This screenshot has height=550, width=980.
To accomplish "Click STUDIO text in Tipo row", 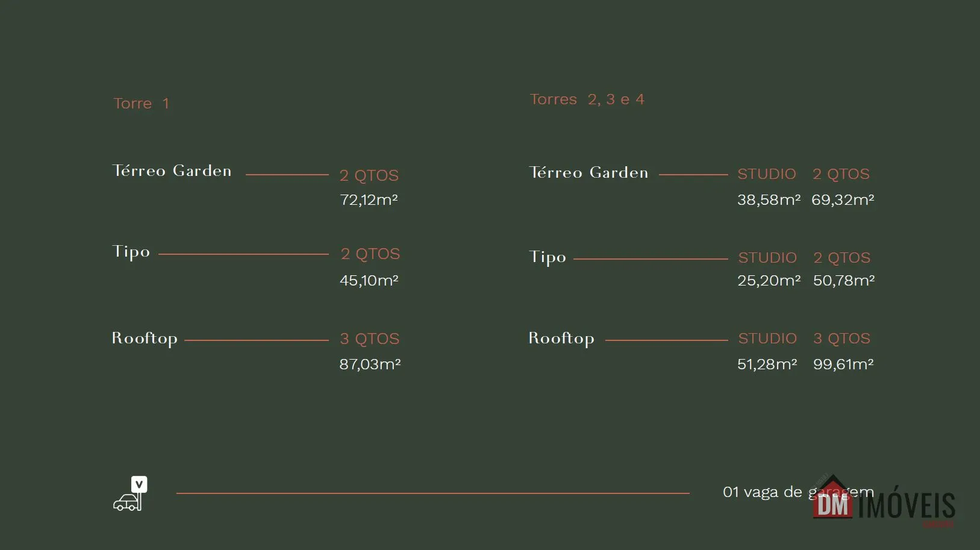I will [x=767, y=258].
